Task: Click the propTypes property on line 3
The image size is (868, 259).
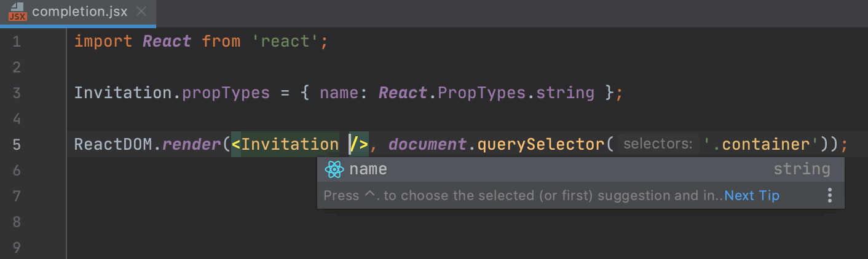Action: click(226, 93)
